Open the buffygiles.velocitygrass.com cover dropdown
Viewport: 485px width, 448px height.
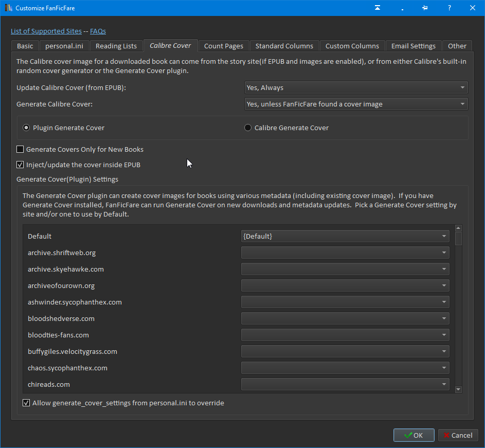point(345,351)
